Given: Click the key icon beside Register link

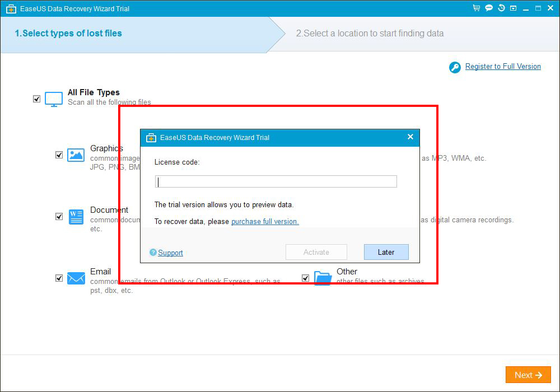Looking at the screenshot, I should [455, 67].
